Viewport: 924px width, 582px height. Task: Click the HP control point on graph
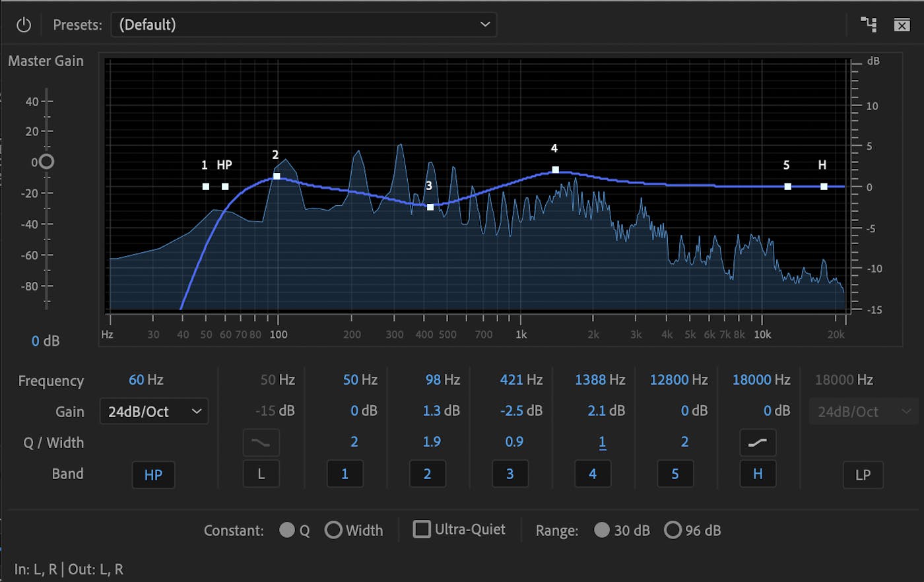pyautogui.click(x=225, y=187)
